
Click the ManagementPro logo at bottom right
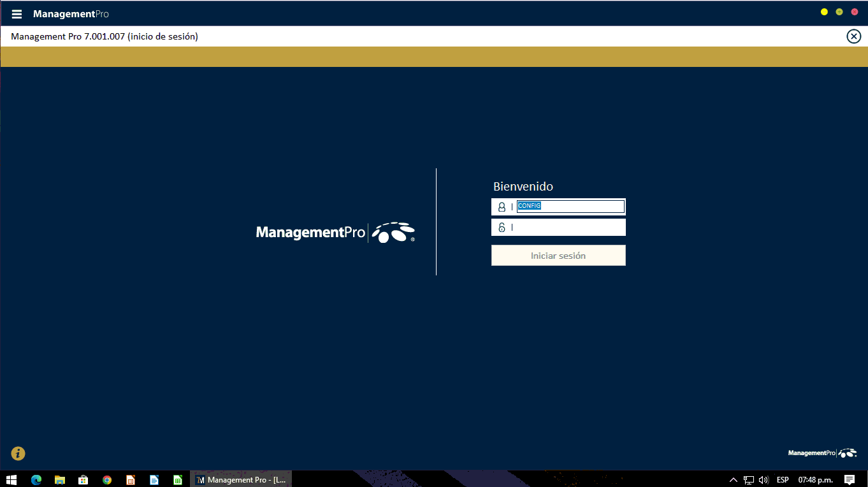tap(822, 453)
